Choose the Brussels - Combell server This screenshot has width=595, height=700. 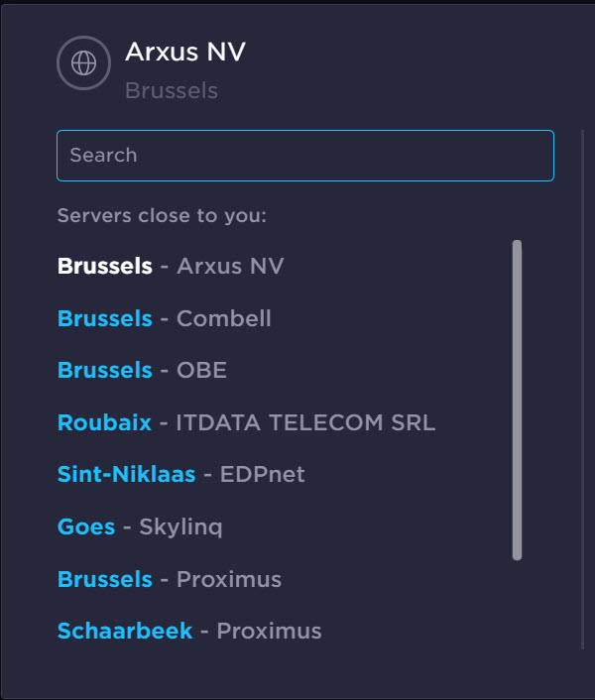point(164,319)
